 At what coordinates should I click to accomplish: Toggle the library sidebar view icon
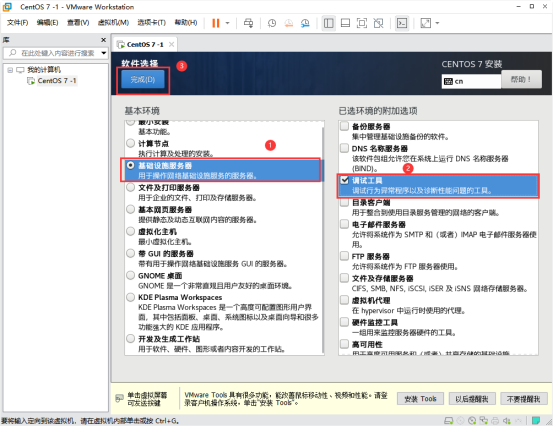pyautogui.click(x=328, y=23)
